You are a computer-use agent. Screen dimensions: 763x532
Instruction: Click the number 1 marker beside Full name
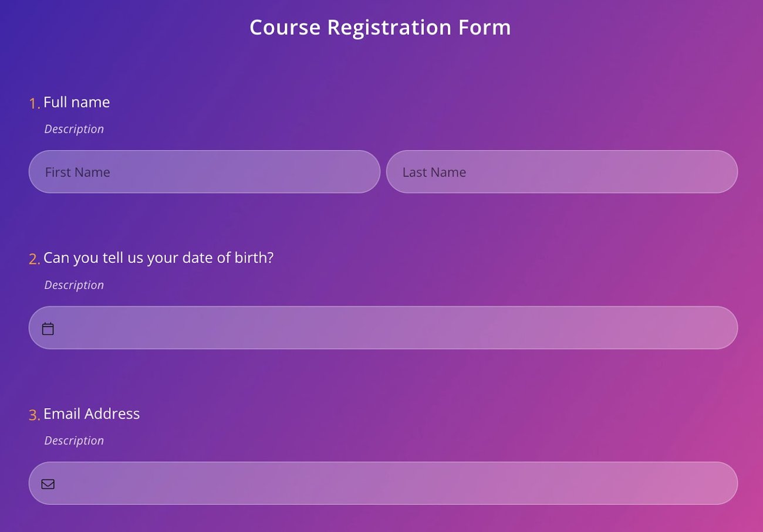(x=34, y=103)
